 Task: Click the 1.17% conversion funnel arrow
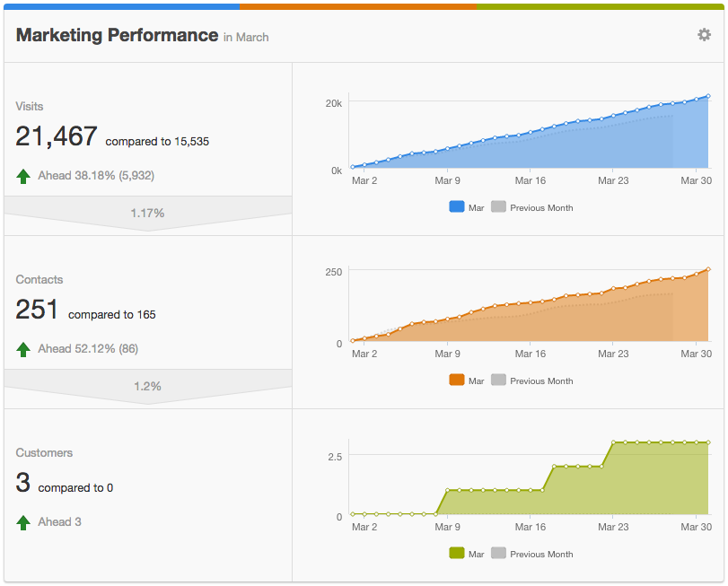pyautogui.click(x=147, y=213)
